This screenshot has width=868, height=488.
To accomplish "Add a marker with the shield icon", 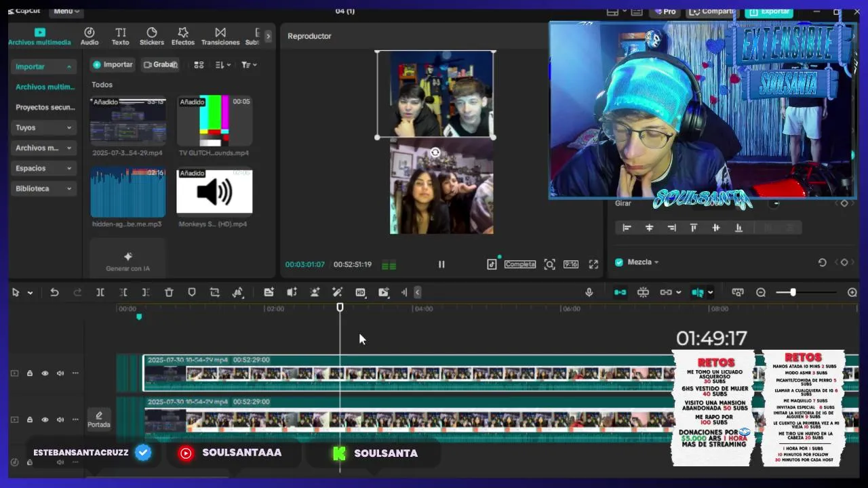I will (x=192, y=292).
